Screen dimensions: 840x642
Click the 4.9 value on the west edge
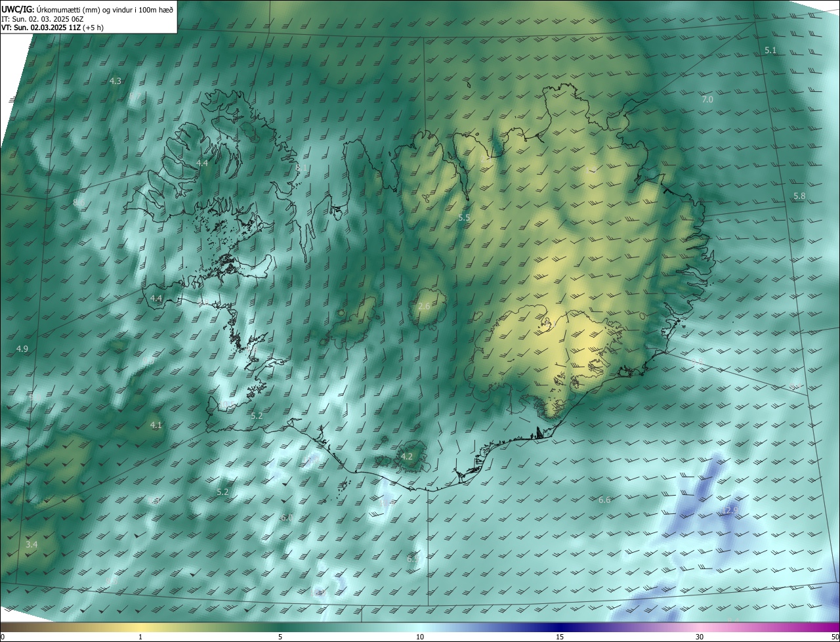click(22, 349)
